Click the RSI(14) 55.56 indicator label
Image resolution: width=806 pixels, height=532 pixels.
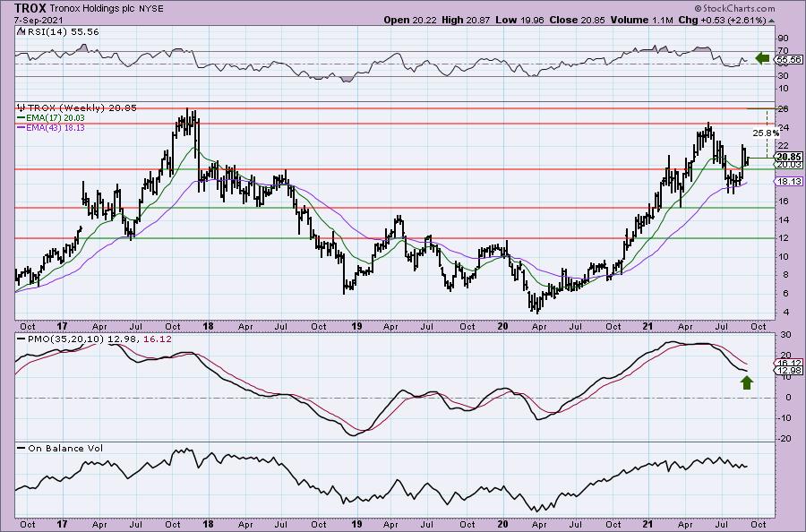(62, 31)
